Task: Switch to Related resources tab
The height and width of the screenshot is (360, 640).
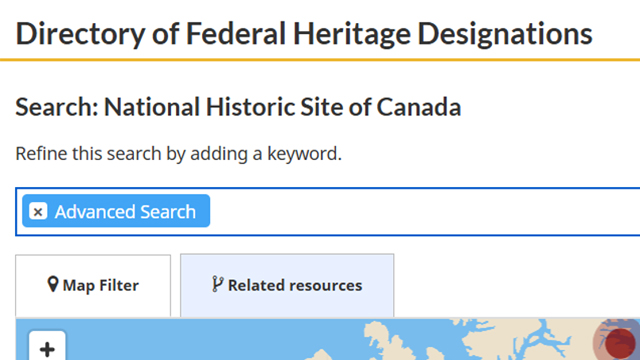Action: [287, 285]
